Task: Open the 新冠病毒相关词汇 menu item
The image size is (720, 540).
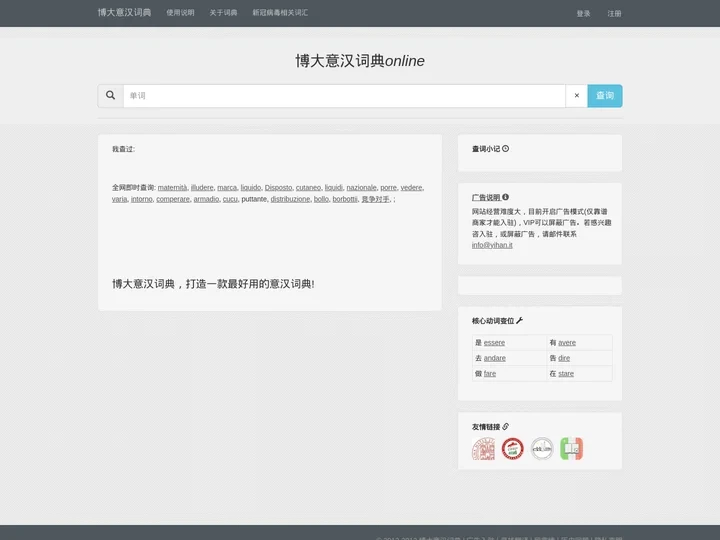Action: 280,13
